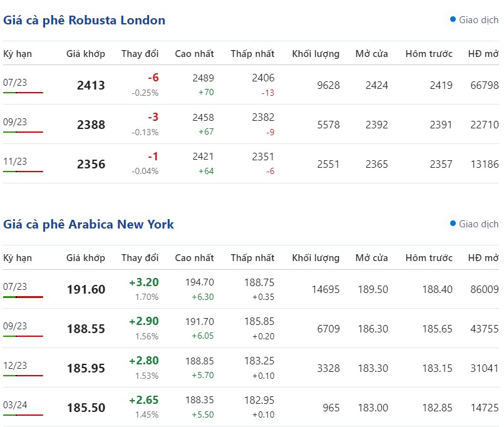Viewport: 504px width, 427px height.
Task: Click the Robusta price 2356
Action: (91, 164)
